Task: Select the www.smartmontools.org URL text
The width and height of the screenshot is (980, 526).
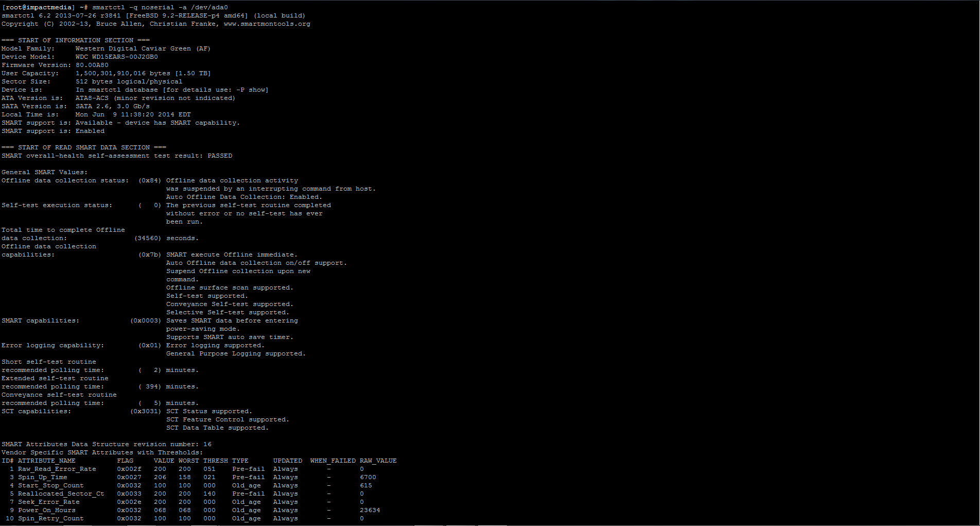Action: [267, 24]
